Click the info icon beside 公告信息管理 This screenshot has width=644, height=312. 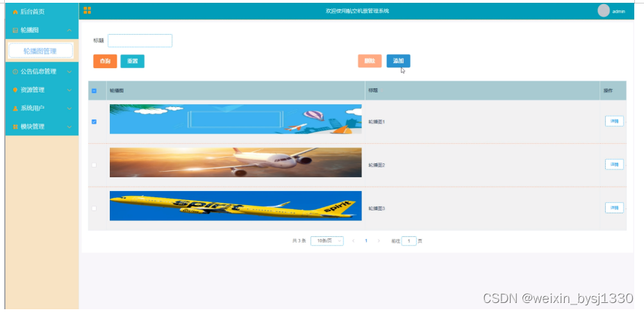[15, 72]
